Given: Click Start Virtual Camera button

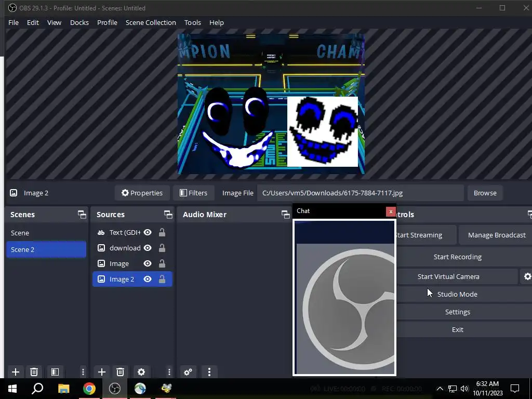Looking at the screenshot, I should pos(457,276).
